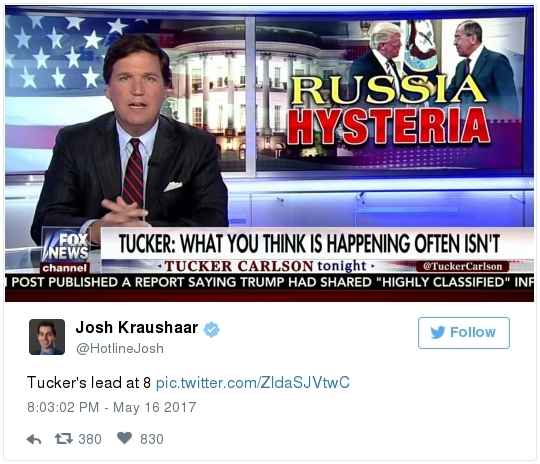This screenshot has width=540, height=464.
Task: Click the Follow button
Action: 464,333
